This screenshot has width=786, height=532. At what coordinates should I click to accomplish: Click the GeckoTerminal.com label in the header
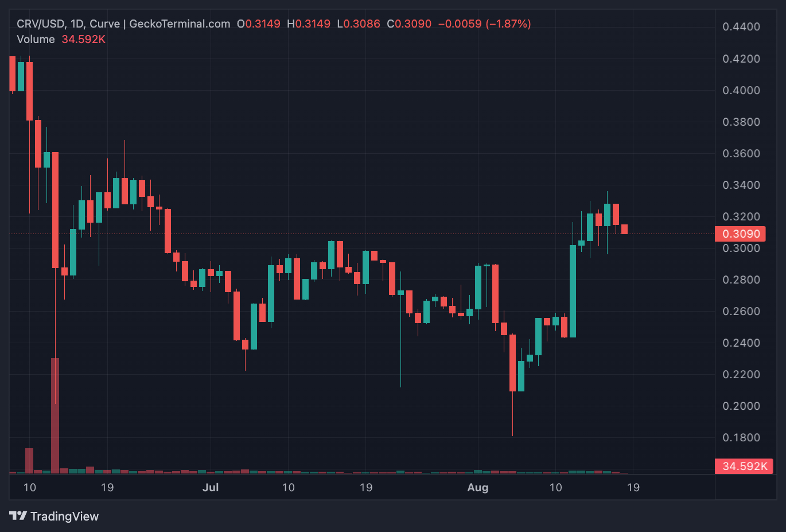(x=180, y=24)
